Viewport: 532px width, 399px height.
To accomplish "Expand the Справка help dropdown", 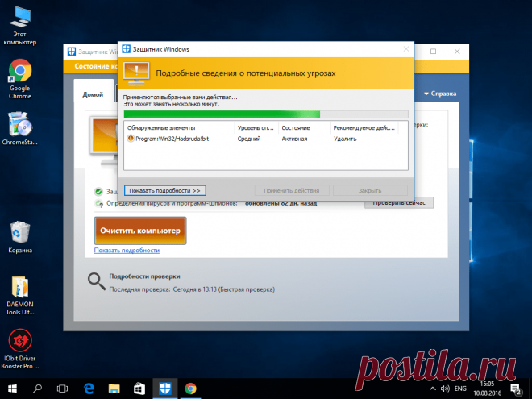I will pos(440,94).
